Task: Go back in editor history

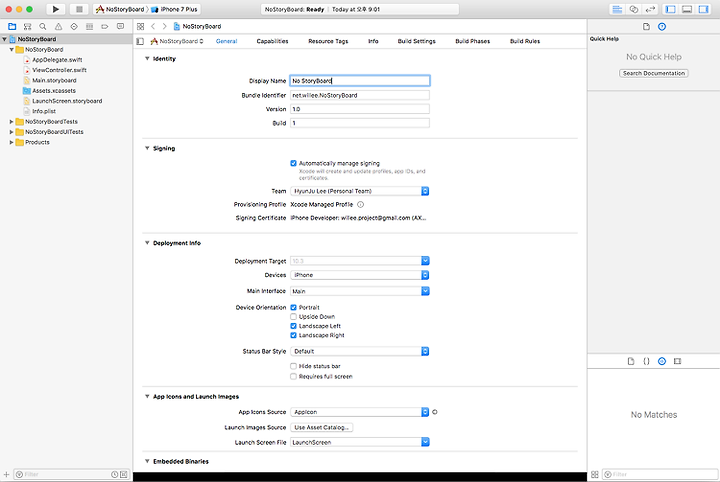Action: coord(153,27)
